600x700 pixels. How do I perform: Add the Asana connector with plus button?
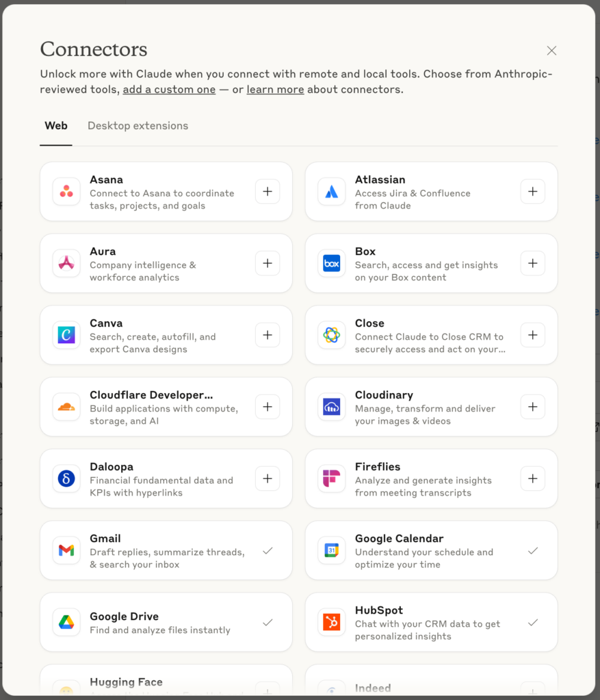pyautogui.click(x=268, y=191)
